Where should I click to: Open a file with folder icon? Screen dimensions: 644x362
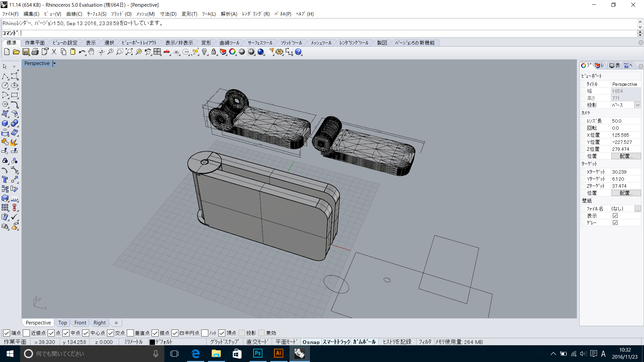coord(16,52)
